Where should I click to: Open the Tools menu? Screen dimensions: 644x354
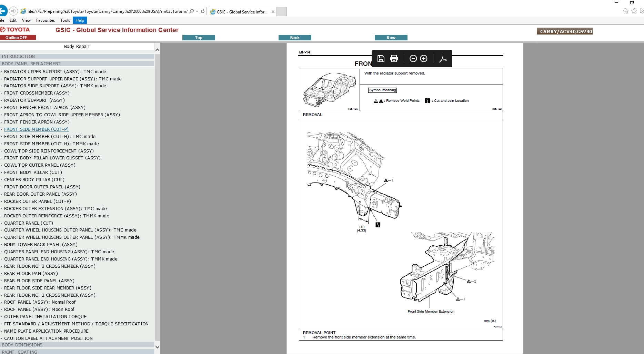point(65,20)
